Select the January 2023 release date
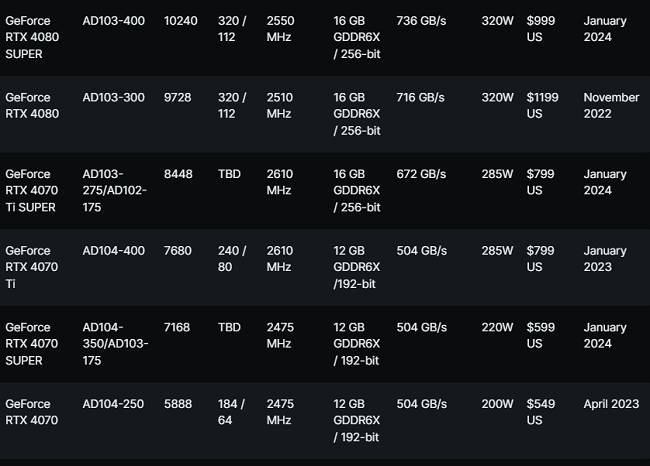 point(605,259)
